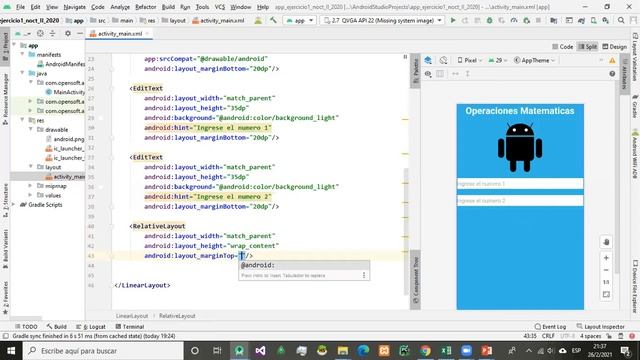Open the Terminal tool tab
Viewport: 640px width, 360px height.
(130, 327)
